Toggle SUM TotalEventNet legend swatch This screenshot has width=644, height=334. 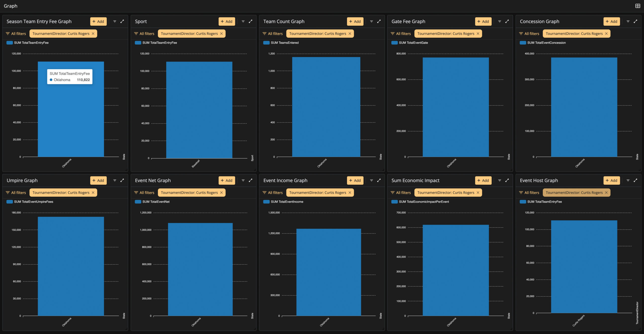pyautogui.click(x=138, y=202)
